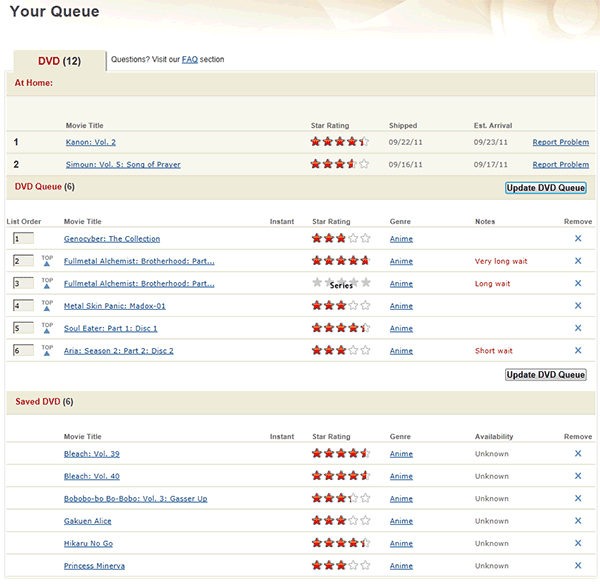Open Metal Skin Panic: Madox-01 link
Screen dimensions: 600x585
coord(114,306)
